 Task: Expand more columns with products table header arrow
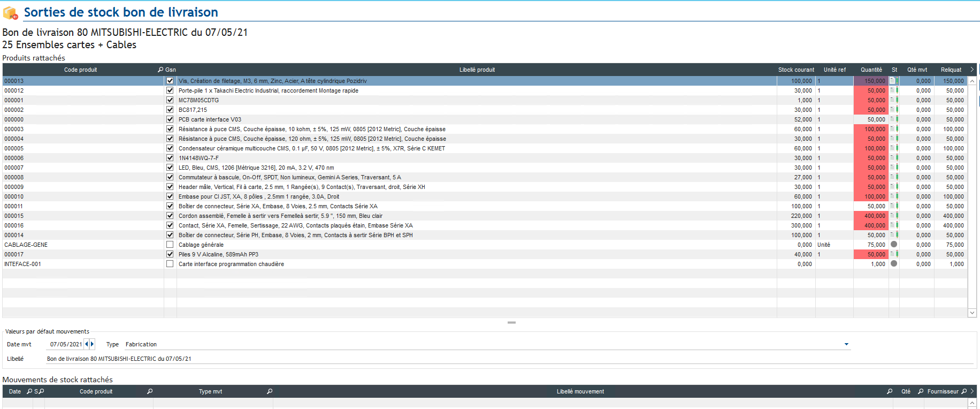[x=972, y=70]
